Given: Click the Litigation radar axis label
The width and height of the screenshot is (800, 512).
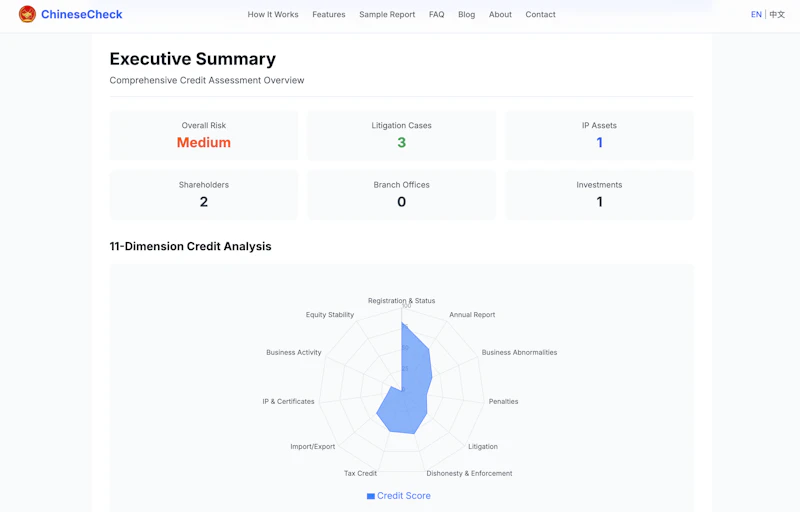Looking at the screenshot, I should point(483,446).
